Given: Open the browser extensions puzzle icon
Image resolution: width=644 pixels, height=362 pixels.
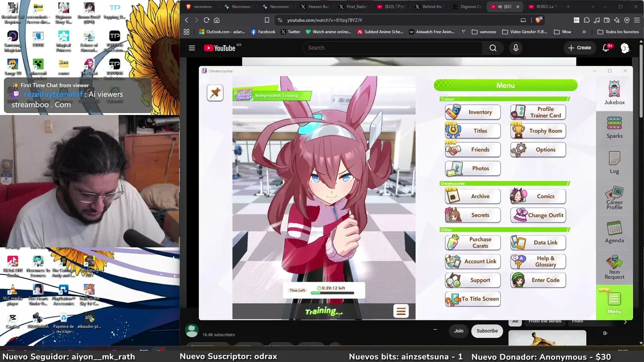Looking at the screenshot, I should click(587, 20).
